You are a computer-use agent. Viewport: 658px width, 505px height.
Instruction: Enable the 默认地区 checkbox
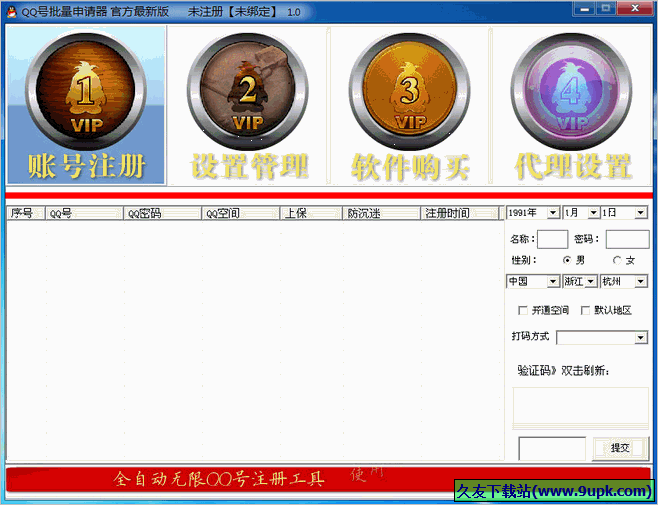[x=585, y=310]
